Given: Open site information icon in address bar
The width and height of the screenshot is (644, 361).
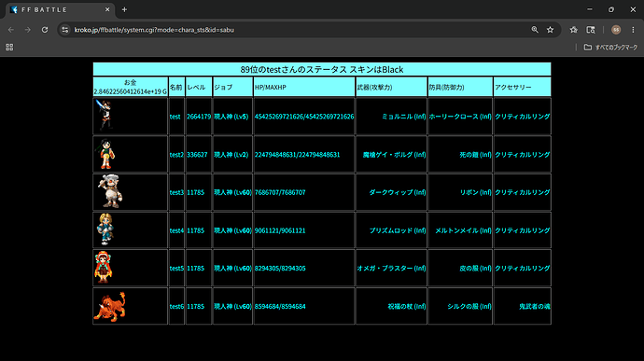Looking at the screenshot, I should 65,30.
